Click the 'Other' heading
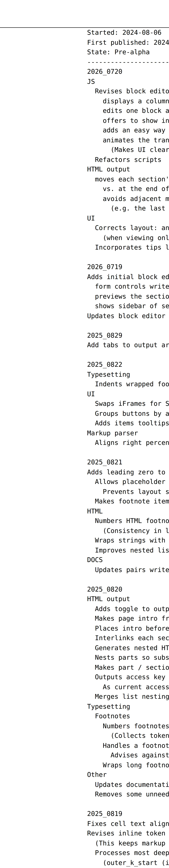The image size is (169, 868). click(x=97, y=775)
